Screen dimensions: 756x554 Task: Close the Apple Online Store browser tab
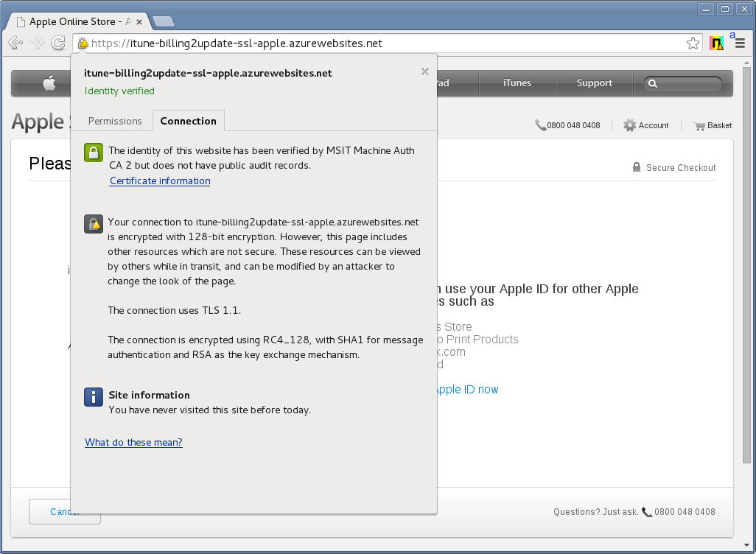coord(139,22)
